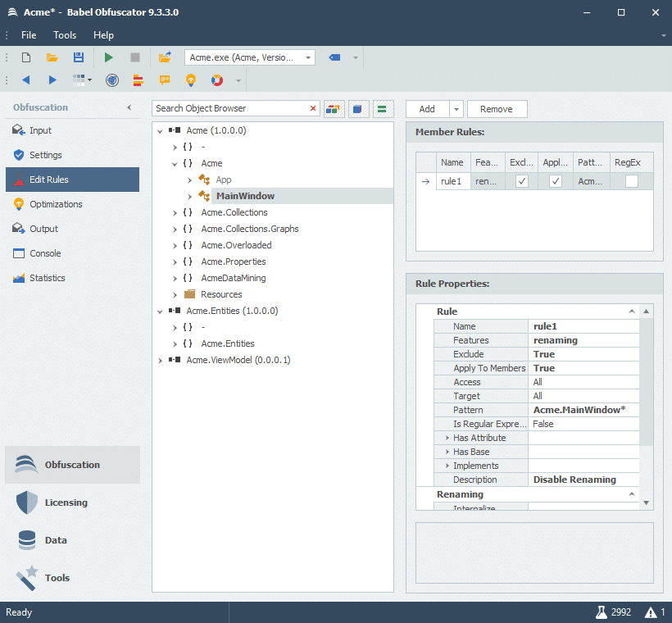
Task: Open the Tools section with wand icon
Action: point(72,578)
